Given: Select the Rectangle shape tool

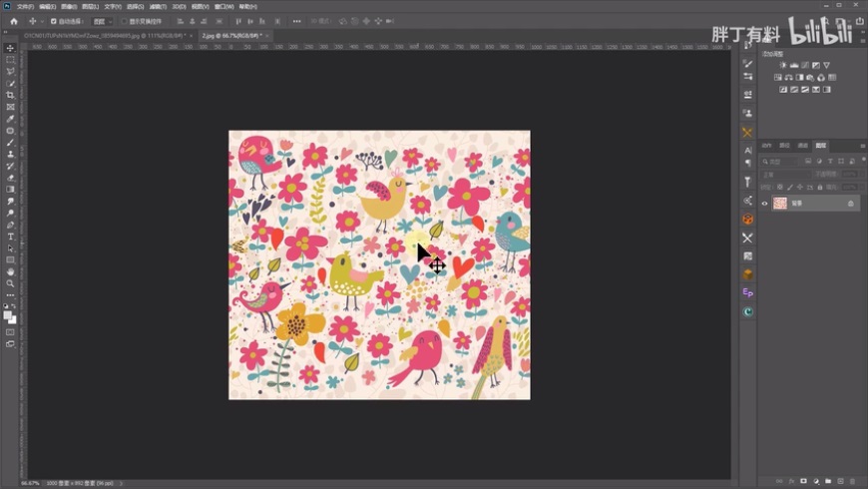Looking at the screenshot, I should click(10, 259).
